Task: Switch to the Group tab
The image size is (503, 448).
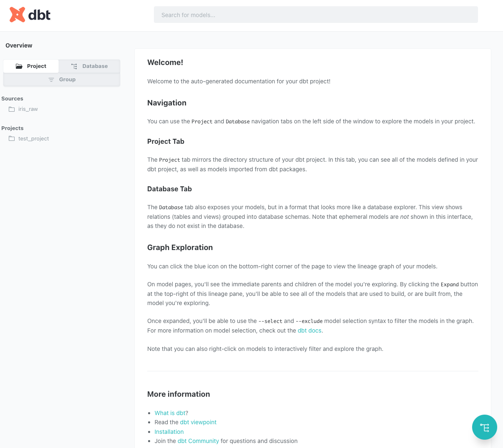Action: (x=62, y=80)
